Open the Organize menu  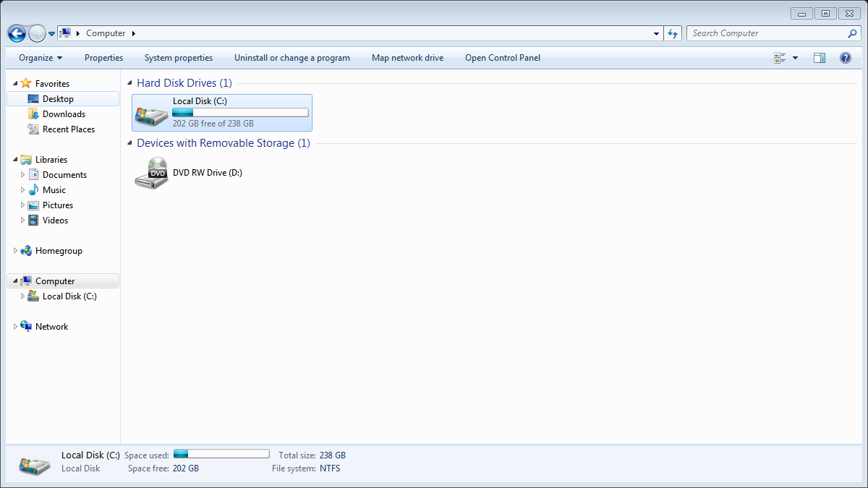pyautogui.click(x=41, y=58)
